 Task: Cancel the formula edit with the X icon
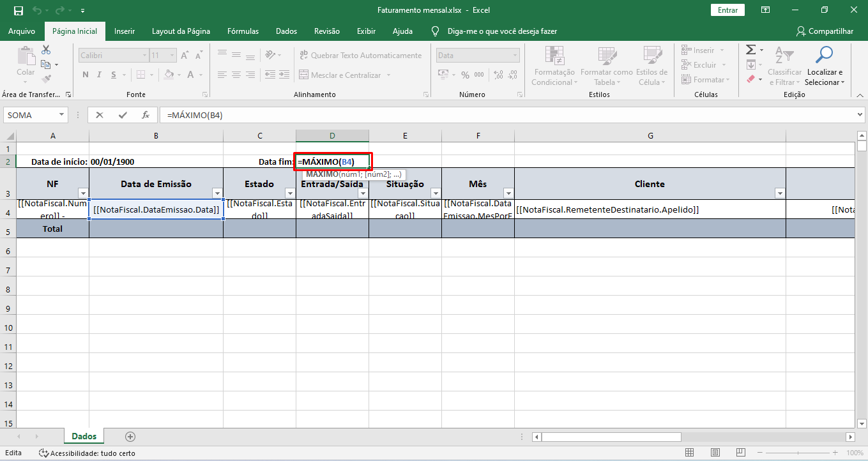100,116
